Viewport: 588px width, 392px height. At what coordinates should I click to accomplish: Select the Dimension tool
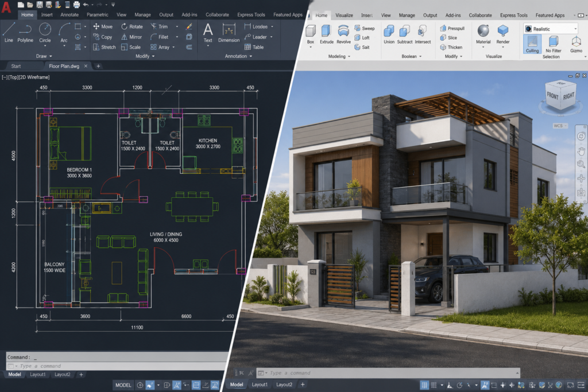pos(229,33)
